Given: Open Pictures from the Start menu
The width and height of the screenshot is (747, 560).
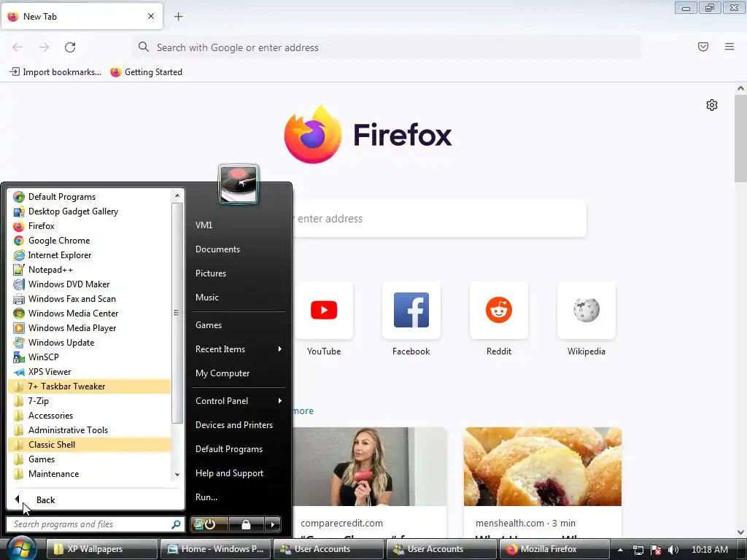Looking at the screenshot, I should pyautogui.click(x=239, y=273).
